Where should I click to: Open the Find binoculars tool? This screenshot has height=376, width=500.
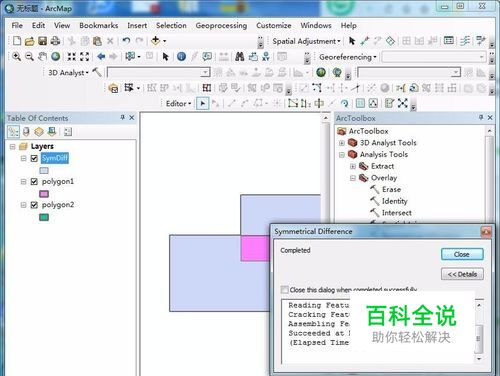point(239,56)
